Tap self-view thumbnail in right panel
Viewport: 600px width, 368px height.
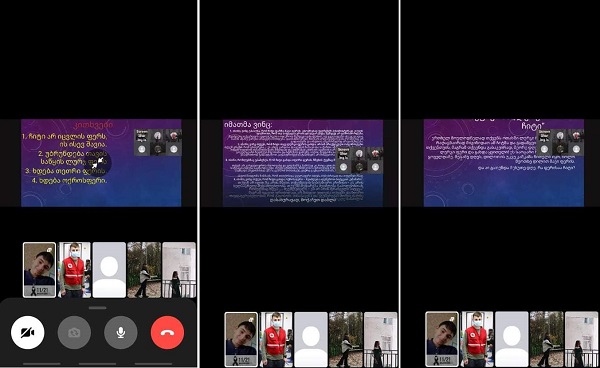(442, 340)
